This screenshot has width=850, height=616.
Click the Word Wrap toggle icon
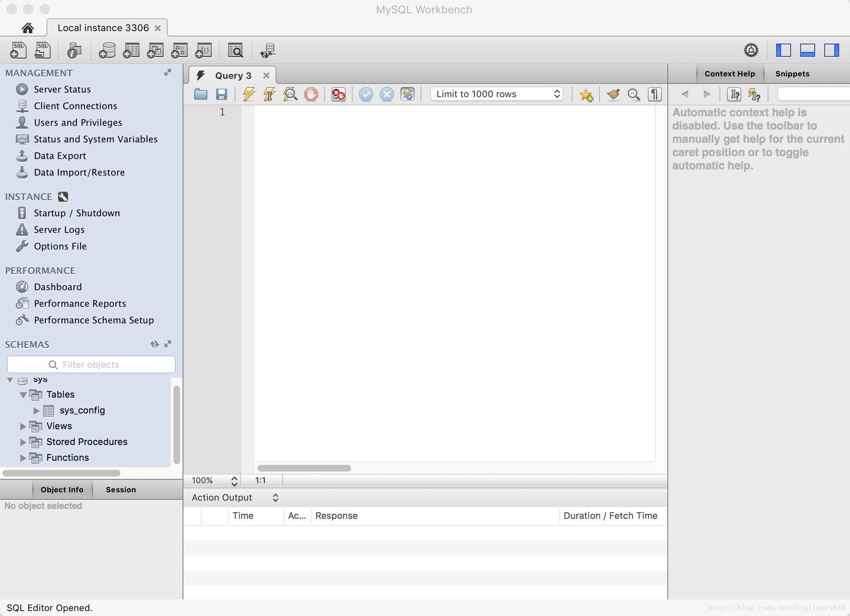(653, 93)
